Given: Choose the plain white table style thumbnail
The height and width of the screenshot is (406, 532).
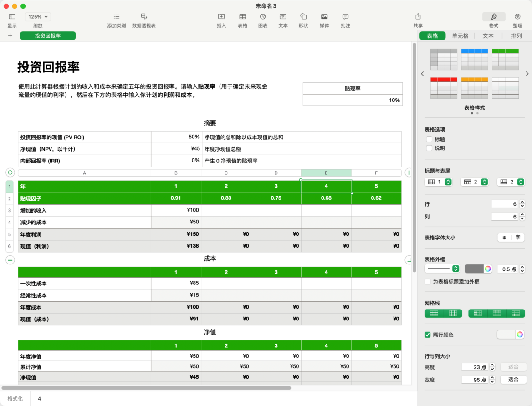Looking at the screenshot, I should (x=505, y=88).
